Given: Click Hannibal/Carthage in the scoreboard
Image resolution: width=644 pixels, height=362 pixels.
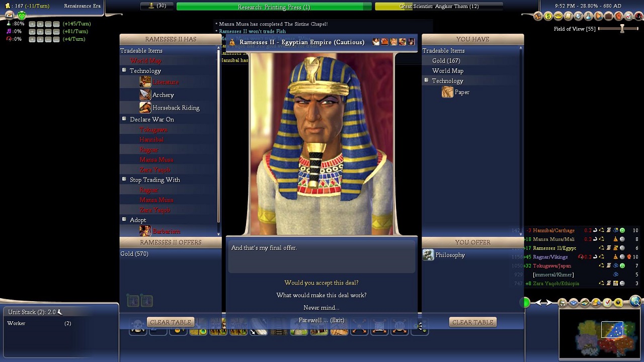Looking at the screenshot, I should 553,230.
